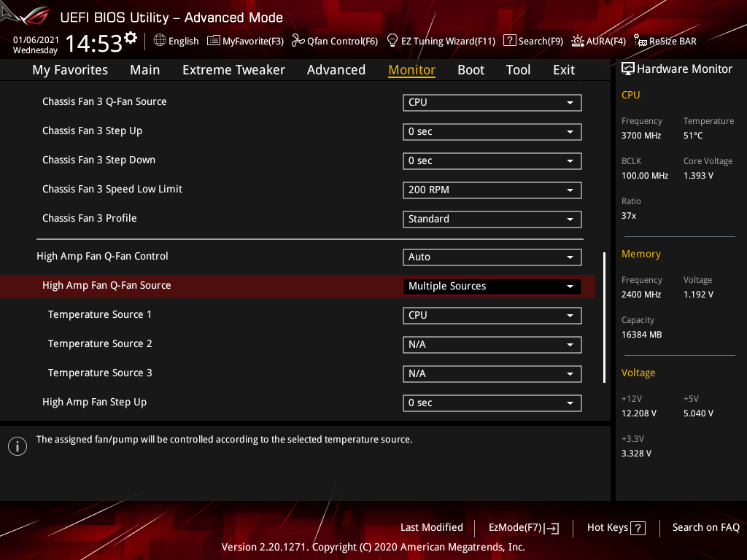
Task: Click the settings gear next to the clock
Action: [x=131, y=38]
